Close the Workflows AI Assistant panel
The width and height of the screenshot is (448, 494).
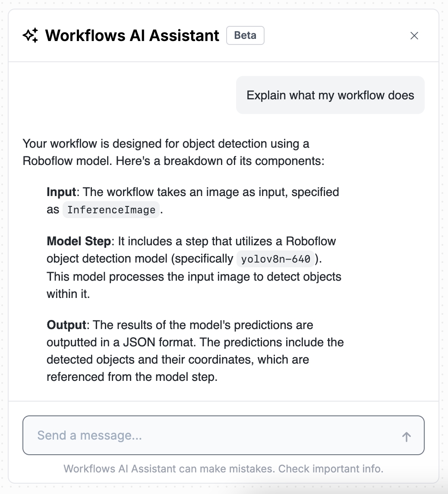coord(414,36)
